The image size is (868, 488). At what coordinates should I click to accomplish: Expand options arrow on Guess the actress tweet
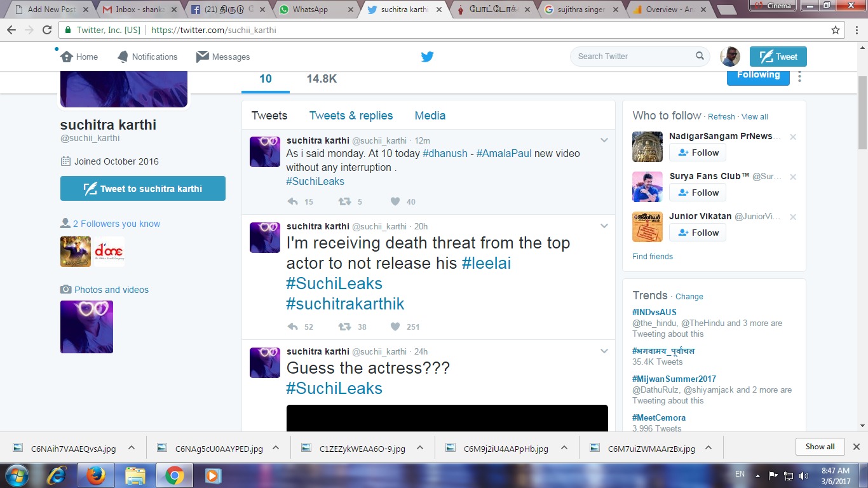coord(604,351)
